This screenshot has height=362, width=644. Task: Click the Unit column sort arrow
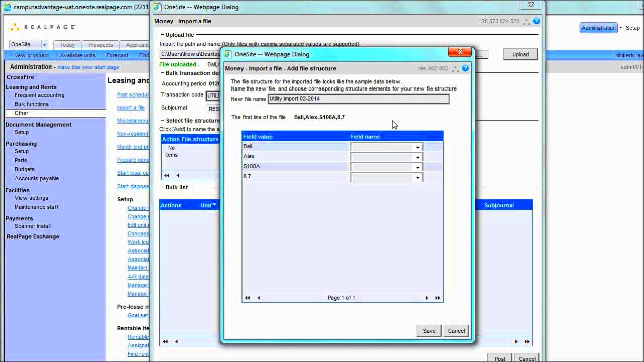[x=215, y=205]
